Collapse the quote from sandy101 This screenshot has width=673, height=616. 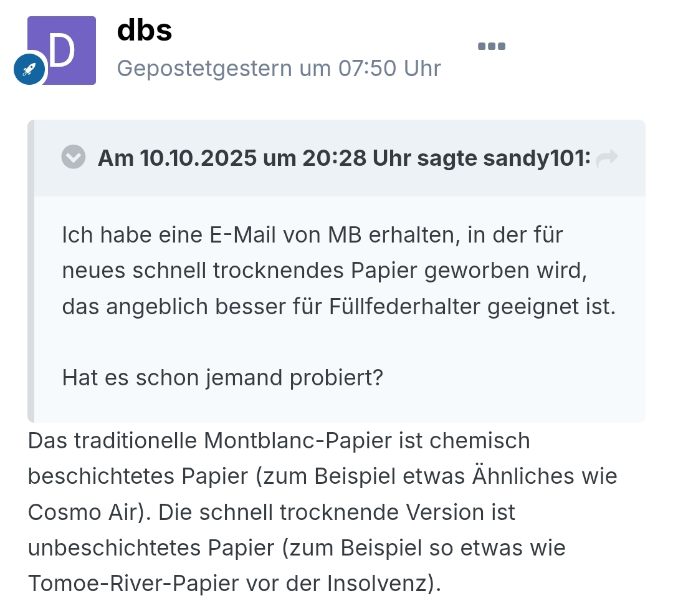click(74, 158)
